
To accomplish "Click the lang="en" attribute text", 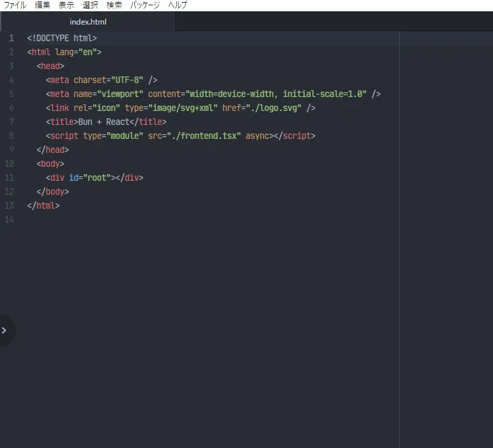I will (76, 52).
